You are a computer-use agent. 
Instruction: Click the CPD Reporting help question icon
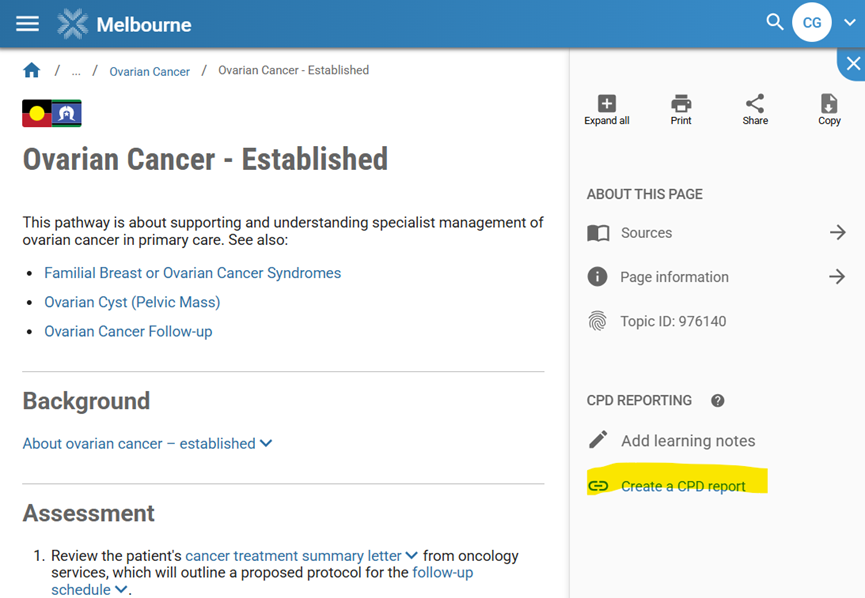click(717, 401)
